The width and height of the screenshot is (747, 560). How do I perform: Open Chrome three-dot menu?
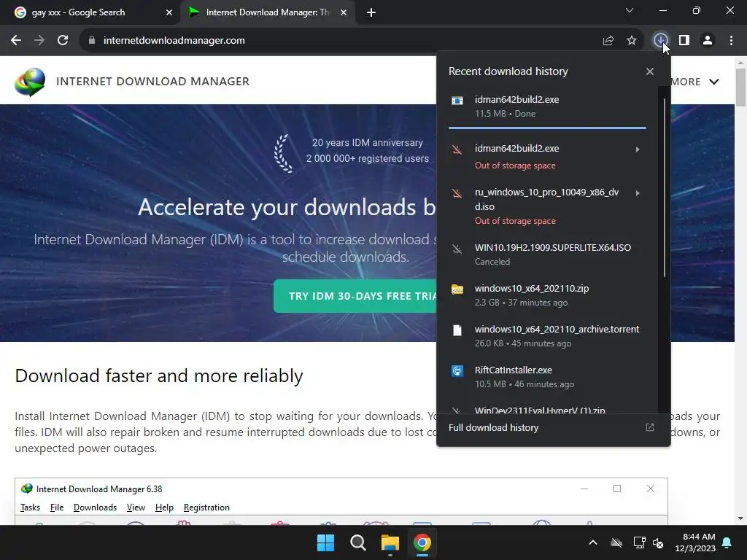point(731,41)
